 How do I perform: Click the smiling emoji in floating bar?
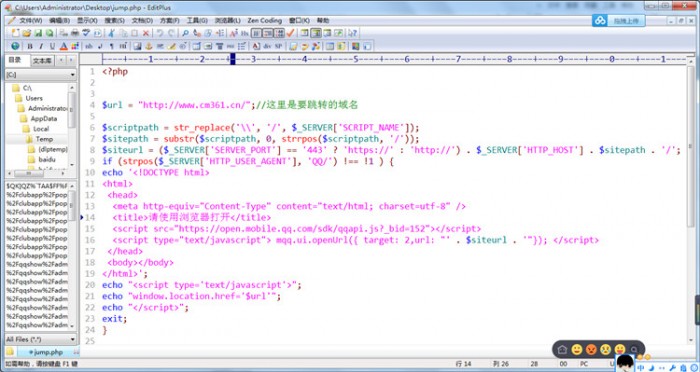(x=577, y=349)
